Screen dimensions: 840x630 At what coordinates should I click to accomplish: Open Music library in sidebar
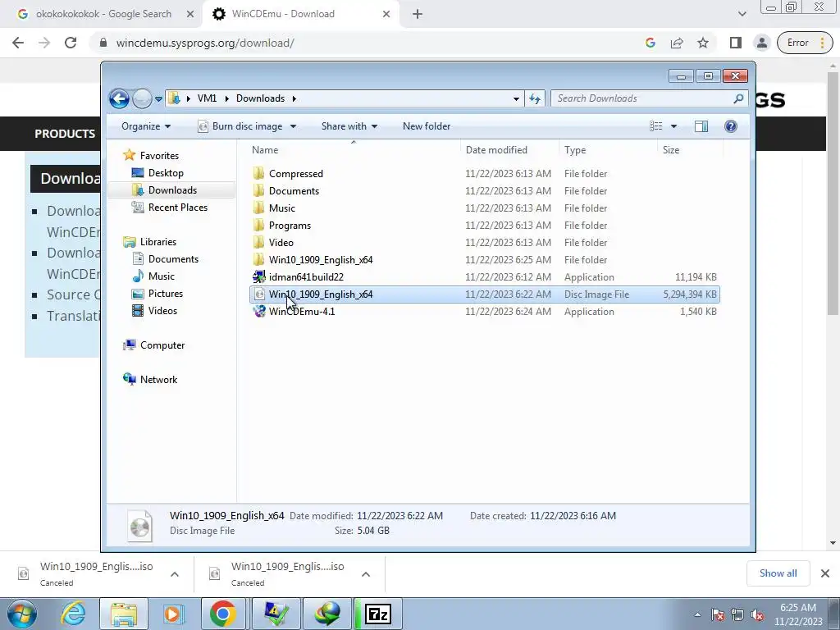pos(162,276)
